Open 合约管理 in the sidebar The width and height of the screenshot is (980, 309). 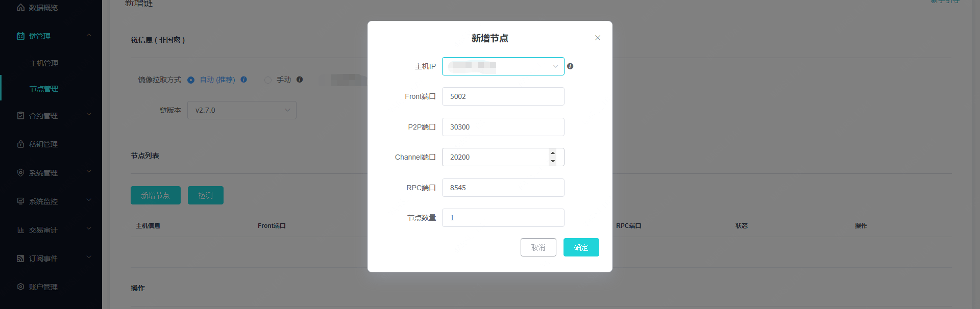[43, 116]
